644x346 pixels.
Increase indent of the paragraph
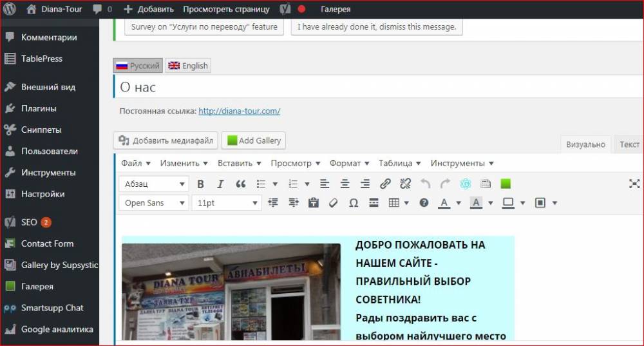(293, 202)
